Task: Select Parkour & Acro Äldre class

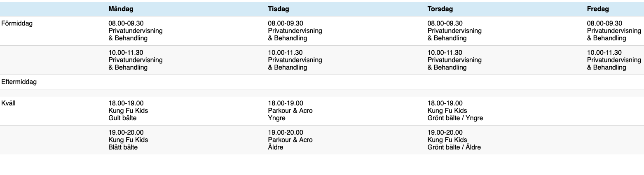Action: tap(290, 140)
